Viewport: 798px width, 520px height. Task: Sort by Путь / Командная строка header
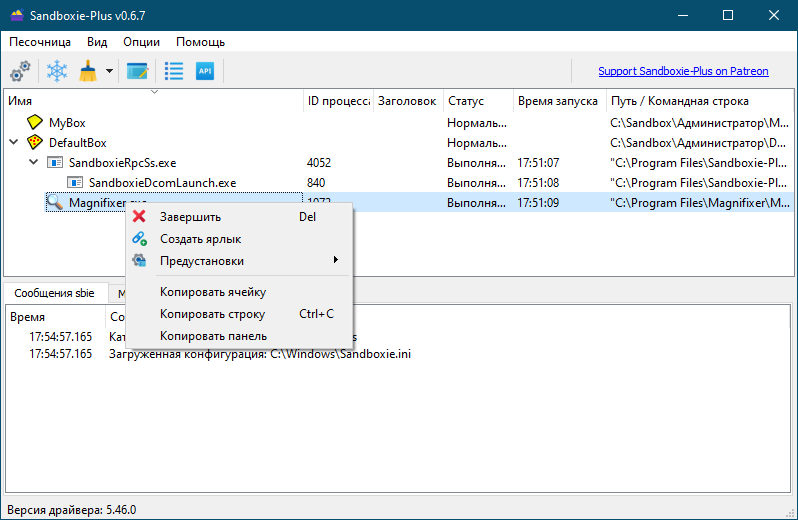pos(700,101)
